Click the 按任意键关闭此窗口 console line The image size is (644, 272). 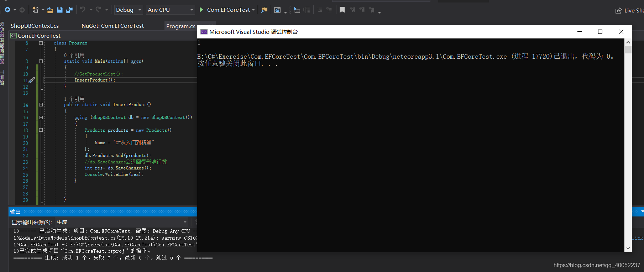pyautogui.click(x=237, y=64)
